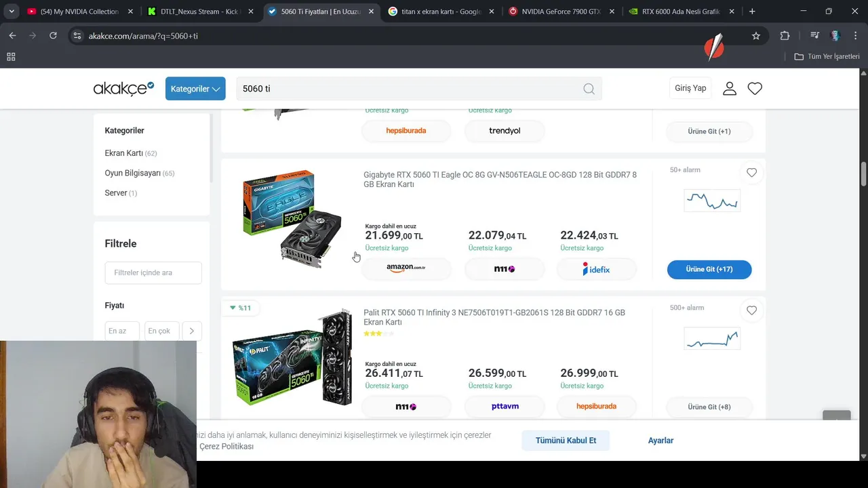Open the tab search dropdown arrow
Screen dimensions: 868x488
coord(11,12)
